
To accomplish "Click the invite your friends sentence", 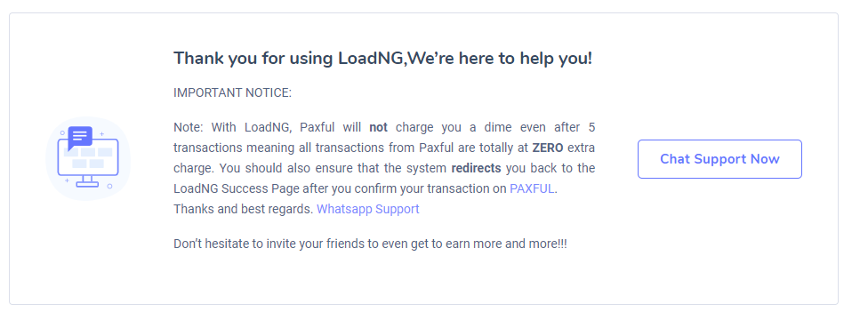I will (370, 244).
